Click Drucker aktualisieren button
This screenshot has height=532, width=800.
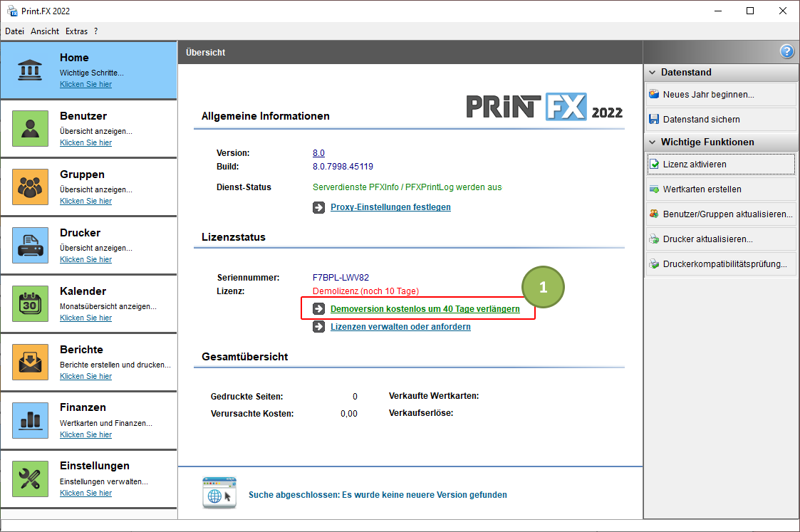click(x=721, y=239)
